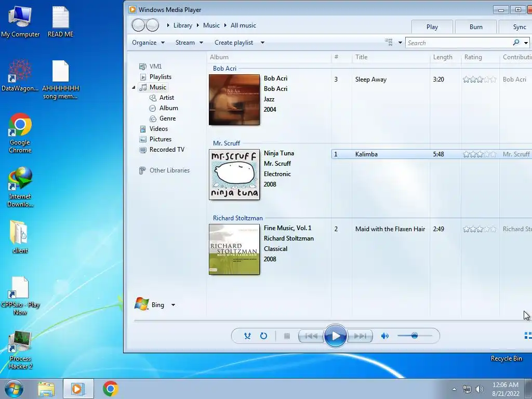Open Videos in the navigation pane
Image resolution: width=532 pixels, height=399 pixels.
click(154, 129)
